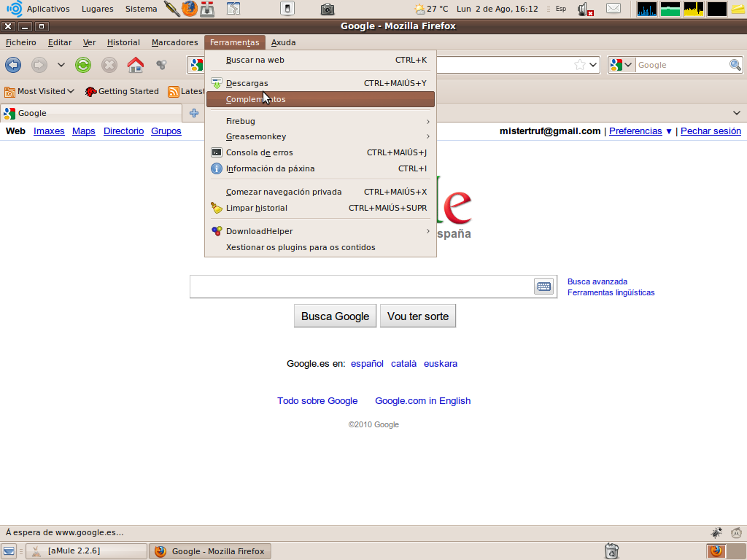Open the Ficheiro menu

pyautogui.click(x=21, y=42)
